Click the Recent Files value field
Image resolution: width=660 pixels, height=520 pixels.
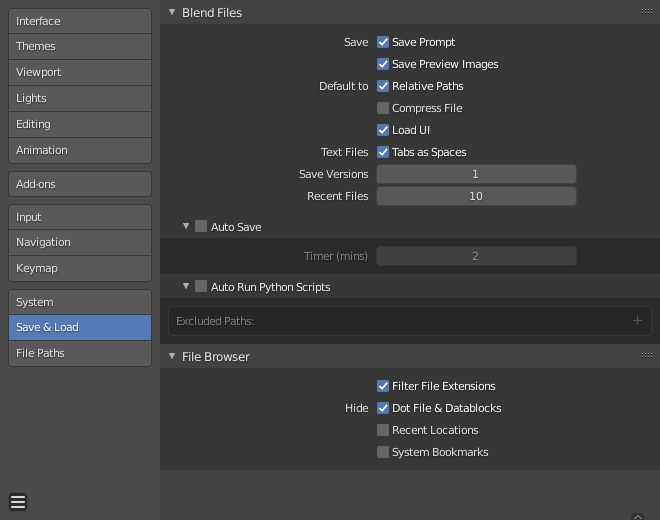click(476, 196)
